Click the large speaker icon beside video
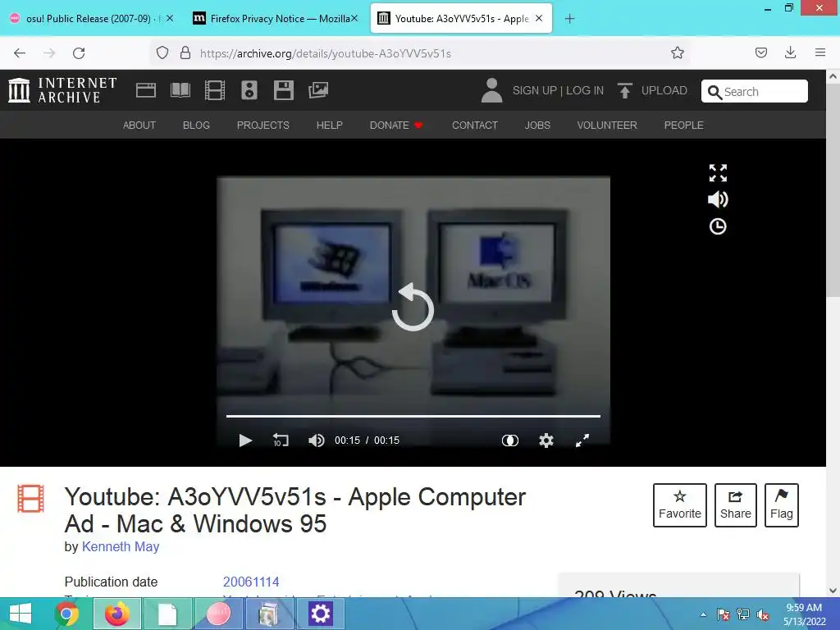The width and height of the screenshot is (840, 630). (718, 199)
